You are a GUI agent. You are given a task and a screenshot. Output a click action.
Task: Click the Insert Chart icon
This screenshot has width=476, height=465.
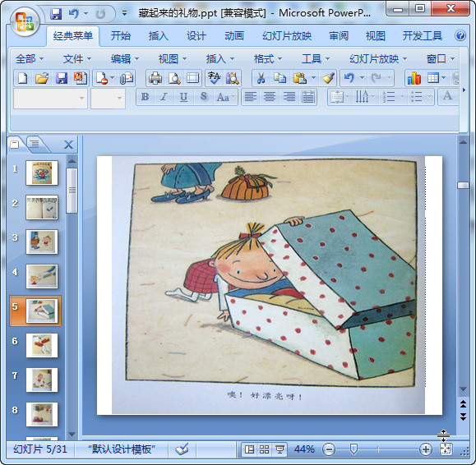pos(414,78)
